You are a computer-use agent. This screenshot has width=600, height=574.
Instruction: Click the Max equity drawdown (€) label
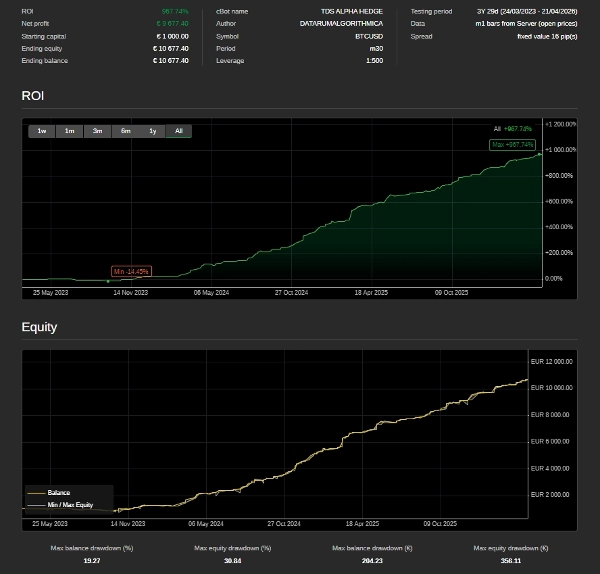tap(511, 548)
